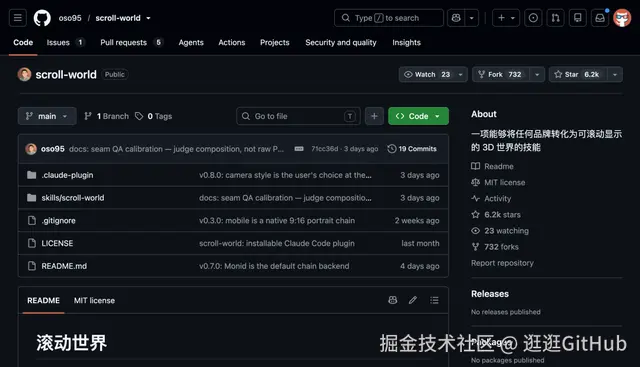
Task: Open the .claude-plugin folder
Action: (67, 175)
